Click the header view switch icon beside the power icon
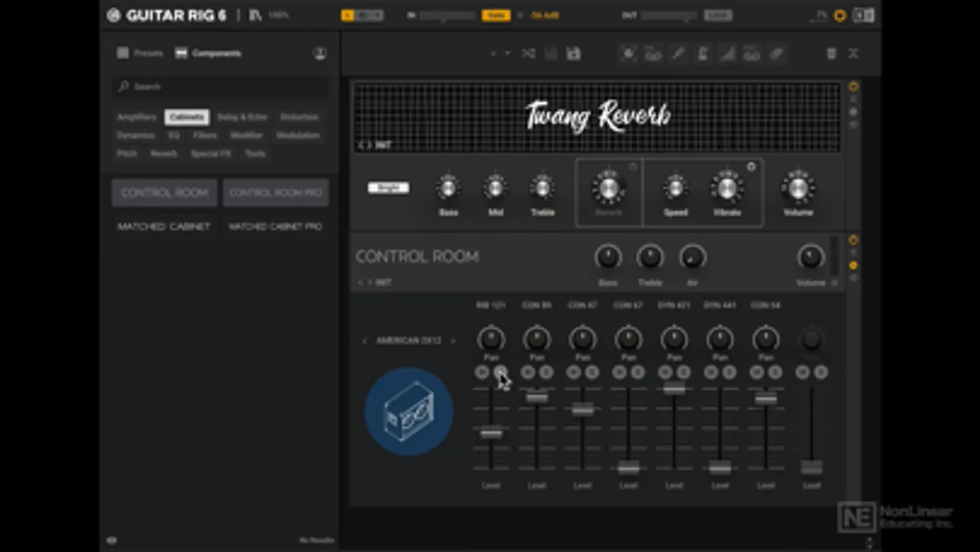Screen dimensions: 980x552 coord(864,15)
